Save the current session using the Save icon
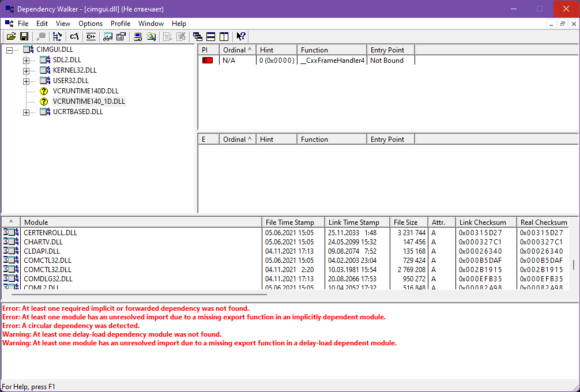 [x=24, y=36]
